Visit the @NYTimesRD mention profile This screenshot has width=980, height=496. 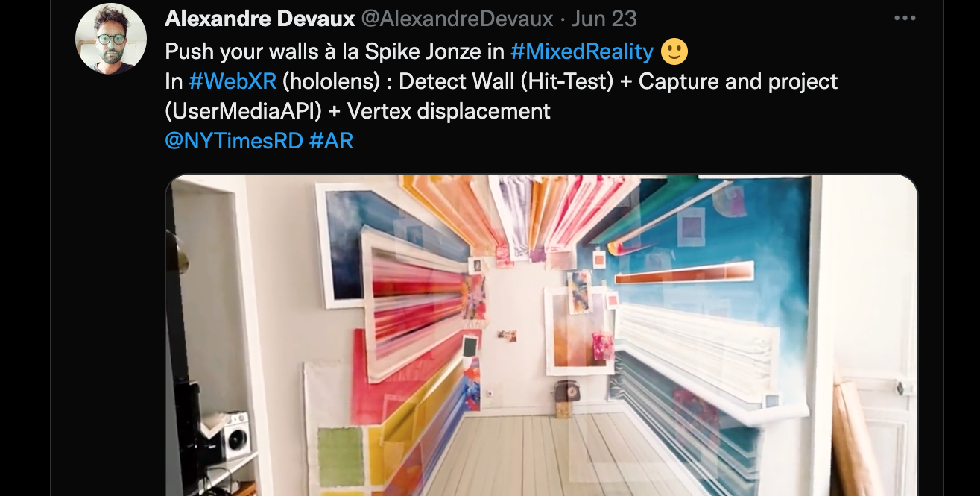pos(234,140)
